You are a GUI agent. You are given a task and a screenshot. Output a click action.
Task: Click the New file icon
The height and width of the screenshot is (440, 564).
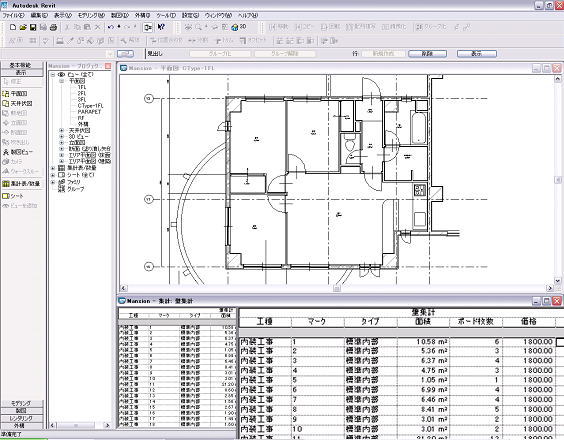(13, 27)
